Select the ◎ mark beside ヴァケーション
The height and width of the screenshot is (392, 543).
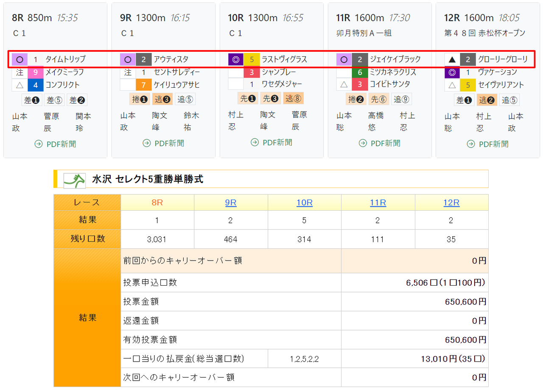[x=452, y=72]
